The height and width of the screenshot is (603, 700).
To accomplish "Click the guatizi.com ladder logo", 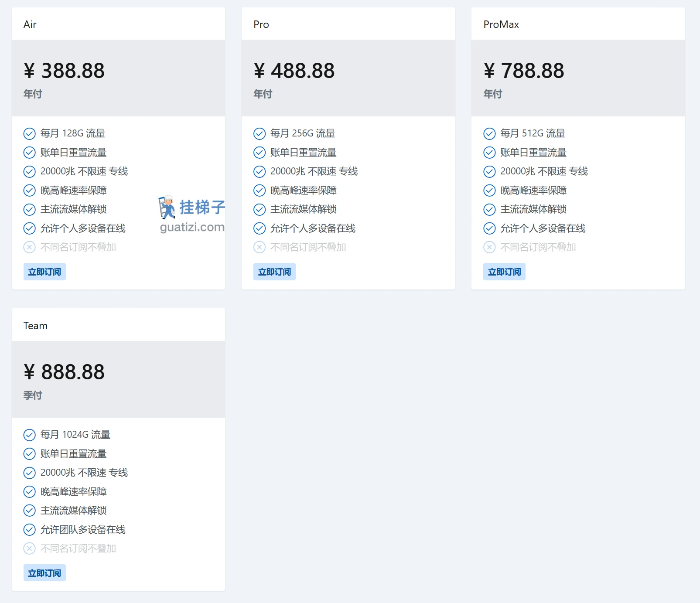I will 191,214.
